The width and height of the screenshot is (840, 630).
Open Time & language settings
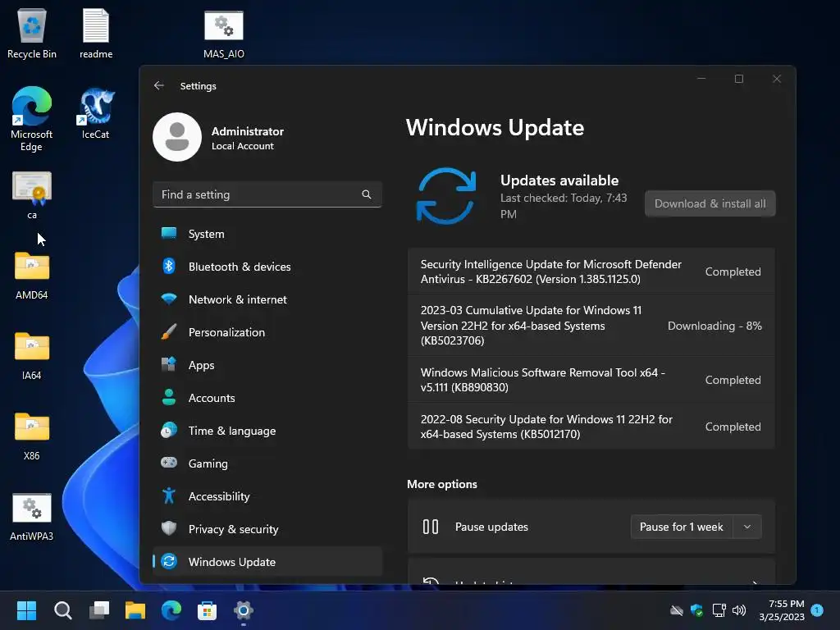pos(267,431)
